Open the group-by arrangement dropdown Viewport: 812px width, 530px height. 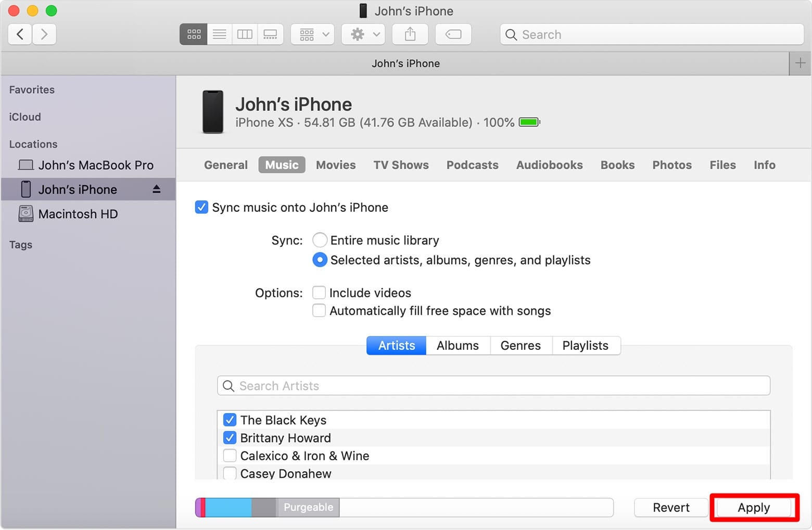[312, 34]
